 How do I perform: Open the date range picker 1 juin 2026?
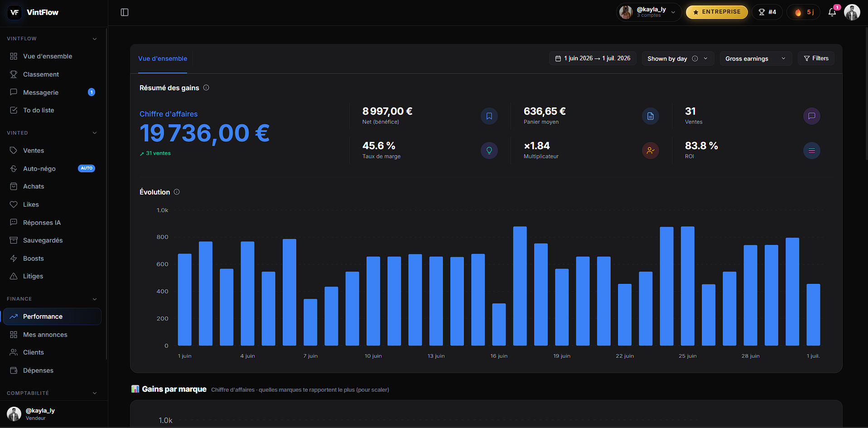(593, 58)
